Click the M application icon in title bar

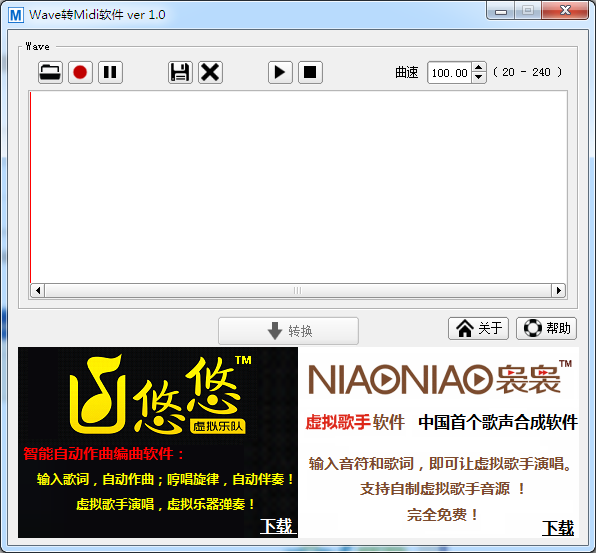coord(16,15)
